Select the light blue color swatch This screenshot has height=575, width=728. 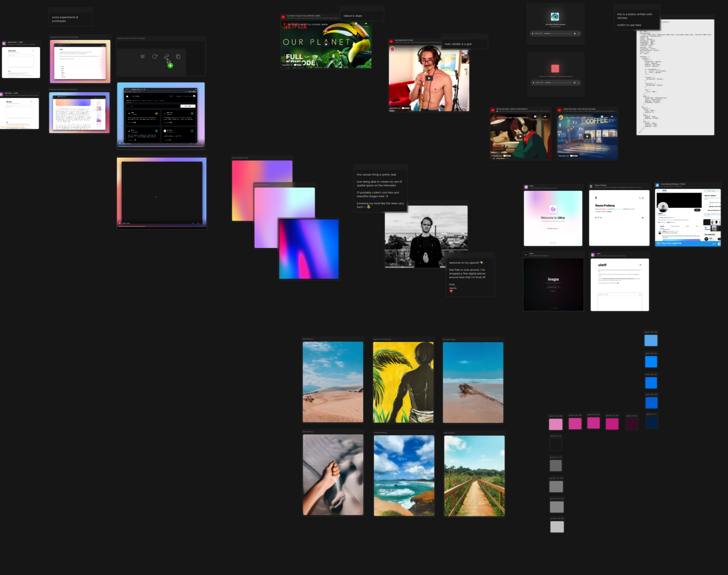click(x=651, y=341)
